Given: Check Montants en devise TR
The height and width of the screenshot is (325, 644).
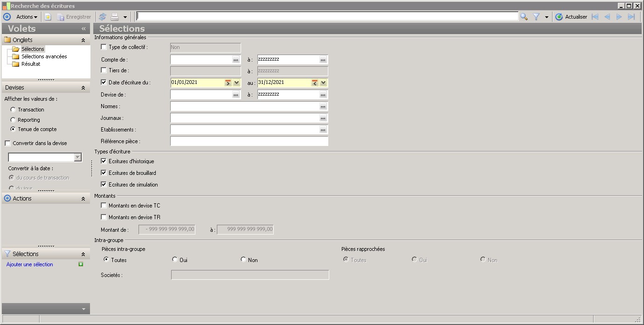Looking at the screenshot, I should [x=104, y=217].
